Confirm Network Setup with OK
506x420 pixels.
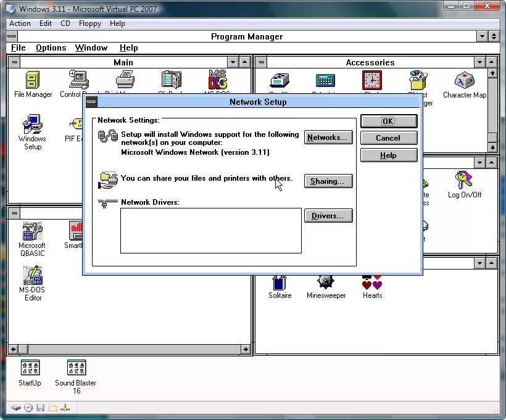click(x=389, y=121)
